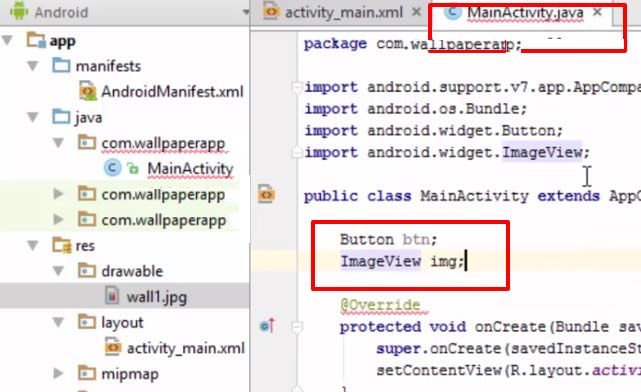Click the override method gutter icon near onCreate
This screenshot has width=641, height=392.
(268, 326)
